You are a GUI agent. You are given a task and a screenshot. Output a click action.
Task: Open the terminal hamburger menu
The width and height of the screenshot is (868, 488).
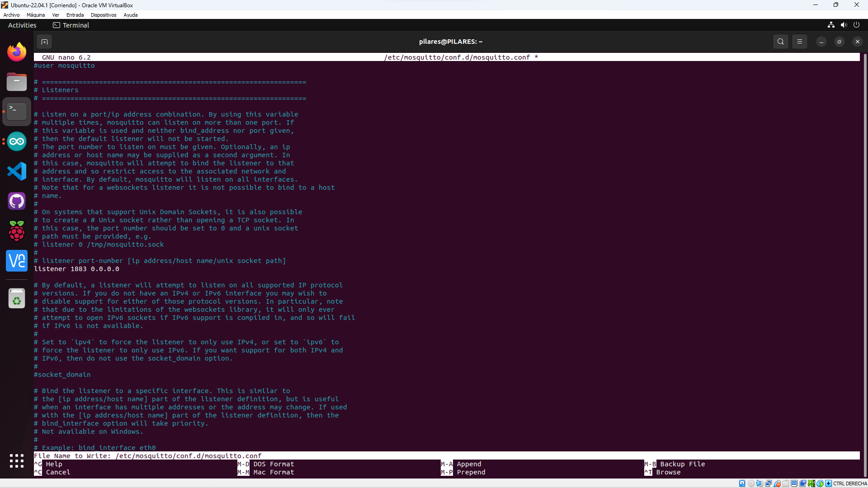[x=799, y=42]
